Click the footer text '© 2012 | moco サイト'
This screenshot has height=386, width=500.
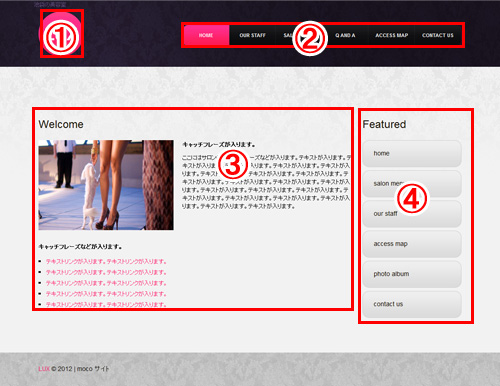tap(80, 369)
